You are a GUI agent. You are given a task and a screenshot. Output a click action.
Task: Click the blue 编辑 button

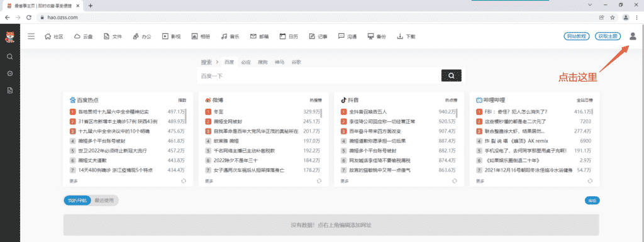[592, 201]
